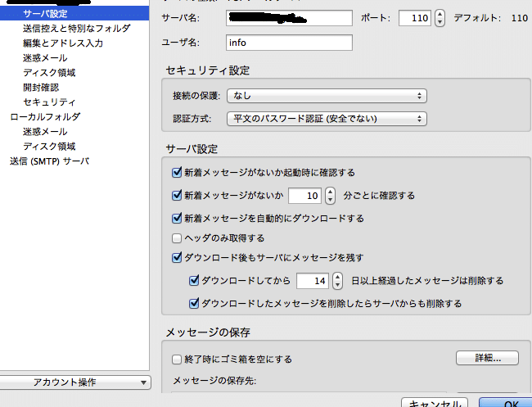Enable 終了時にゴミ箱を空にする checkbox
The image size is (532, 407).
(177, 359)
